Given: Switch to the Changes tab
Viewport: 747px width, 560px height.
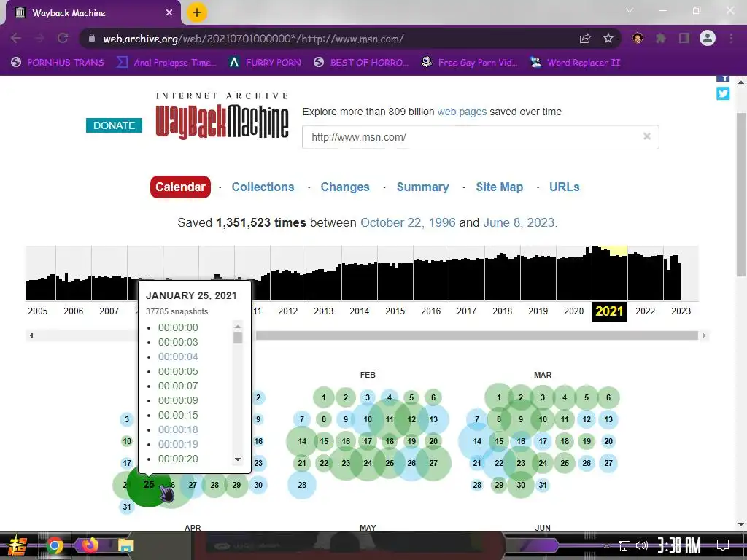Looking at the screenshot, I should [345, 187].
